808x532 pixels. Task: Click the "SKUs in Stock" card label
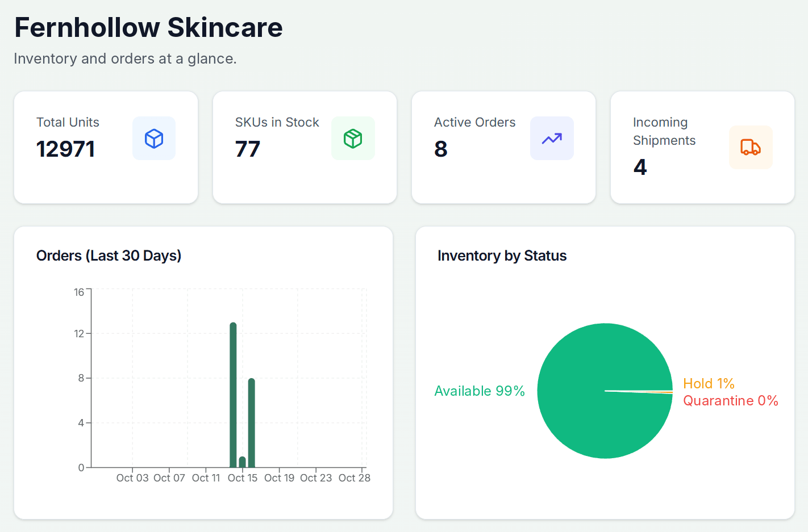coord(277,123)
